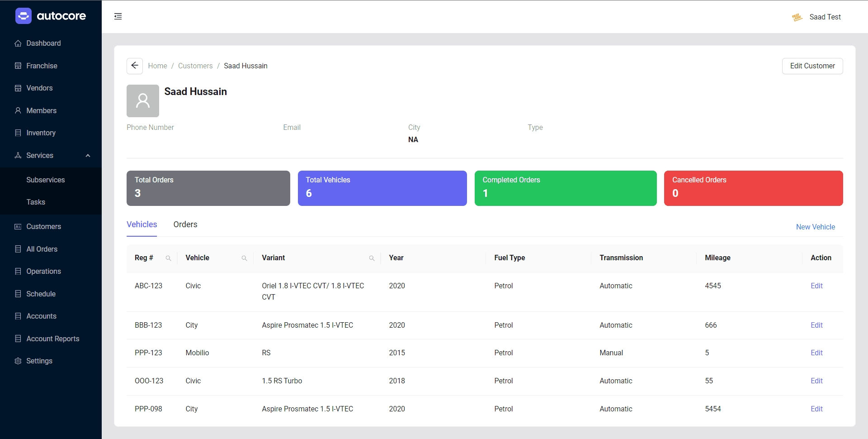Click the Cancelled Orders card
This screenshot has height=439, width=868.
754,188
